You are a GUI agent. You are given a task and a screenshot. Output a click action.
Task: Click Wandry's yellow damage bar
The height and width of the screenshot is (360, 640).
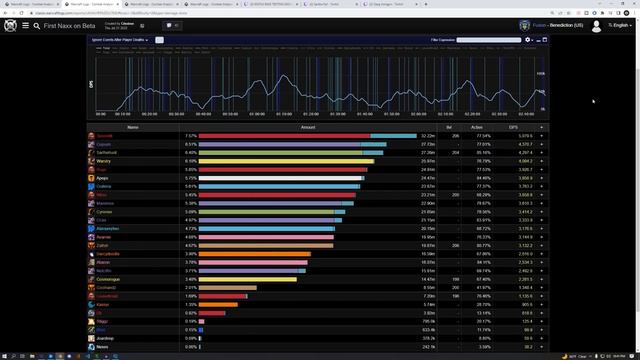click(287, 161)
